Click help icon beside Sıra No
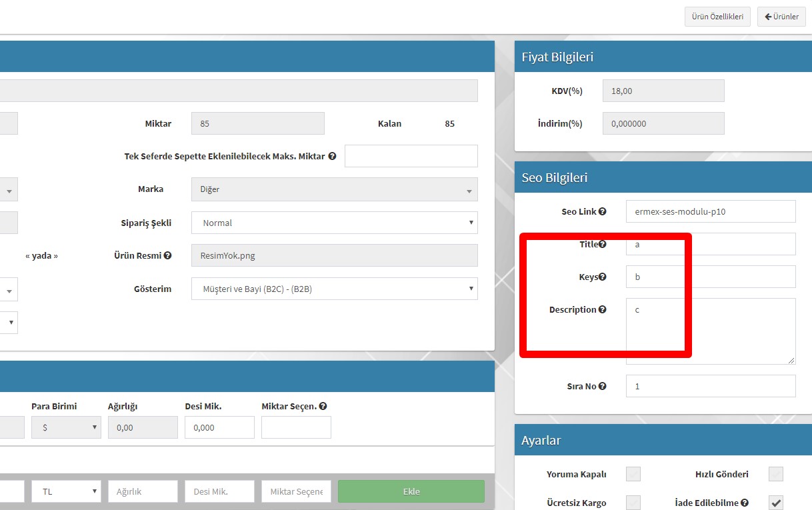Screen dimensions: 812x510 pyautogui.click(x=603, y=386)
